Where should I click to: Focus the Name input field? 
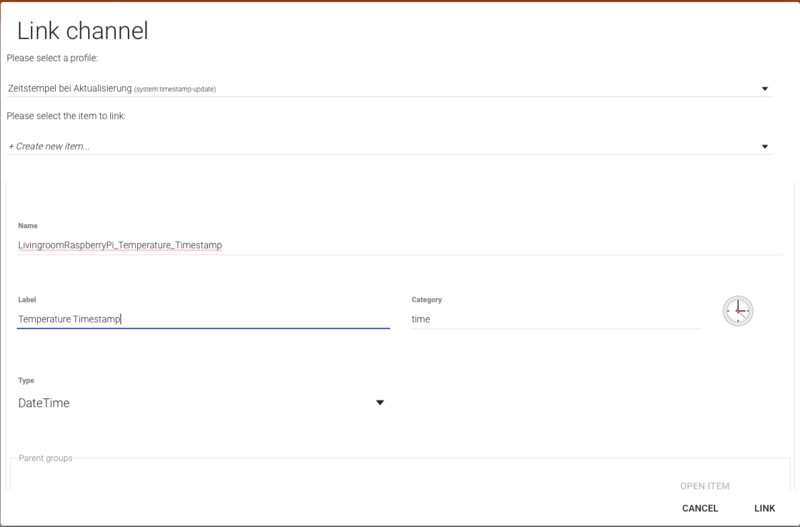(x=400, y=244)
